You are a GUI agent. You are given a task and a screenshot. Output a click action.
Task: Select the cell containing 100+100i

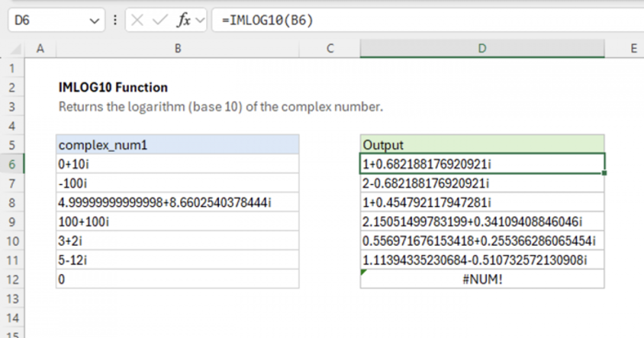tap(178, 222)
